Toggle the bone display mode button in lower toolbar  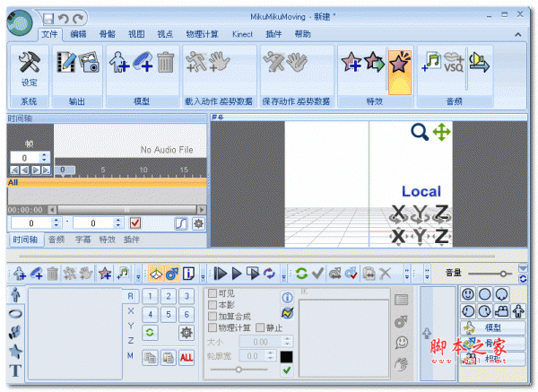pyautogui.click(x=172, y=274)
